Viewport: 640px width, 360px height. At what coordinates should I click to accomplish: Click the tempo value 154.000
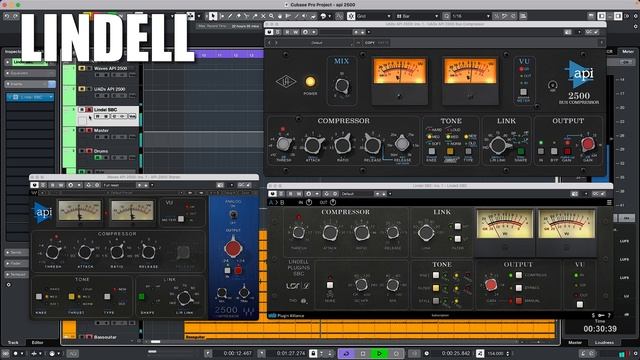point(496,353)
